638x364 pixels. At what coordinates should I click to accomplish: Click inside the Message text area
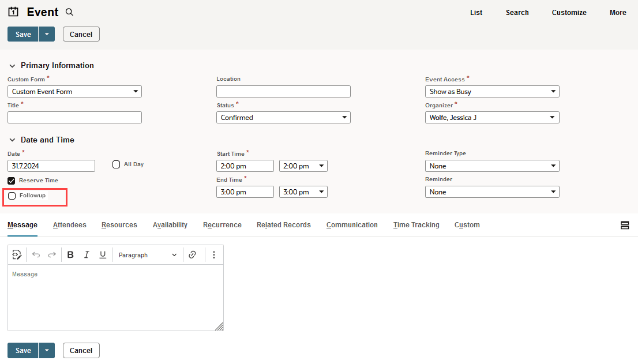[115, 298]
